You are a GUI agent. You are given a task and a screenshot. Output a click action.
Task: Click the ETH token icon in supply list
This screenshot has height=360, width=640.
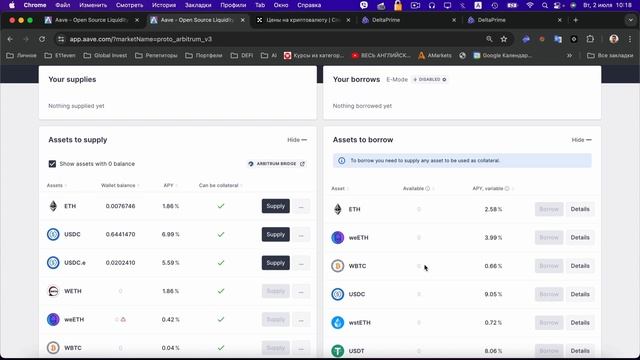(53, 206)
